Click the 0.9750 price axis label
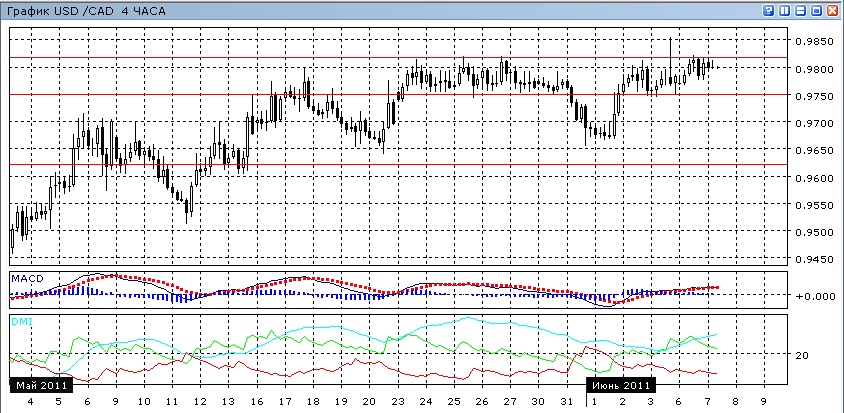Image resolution: width=844 pixels, height=413 pixels. click(816, 96)
